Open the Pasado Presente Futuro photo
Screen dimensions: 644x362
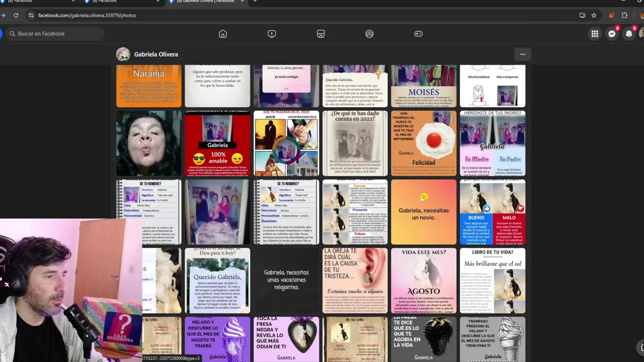coord(355,212)
